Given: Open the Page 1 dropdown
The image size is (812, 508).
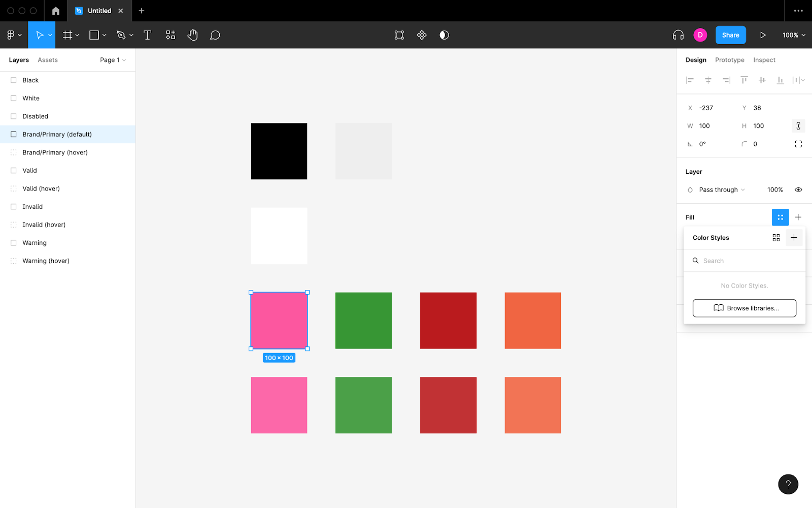Looking at the screenshot, I should coord(113,60).
